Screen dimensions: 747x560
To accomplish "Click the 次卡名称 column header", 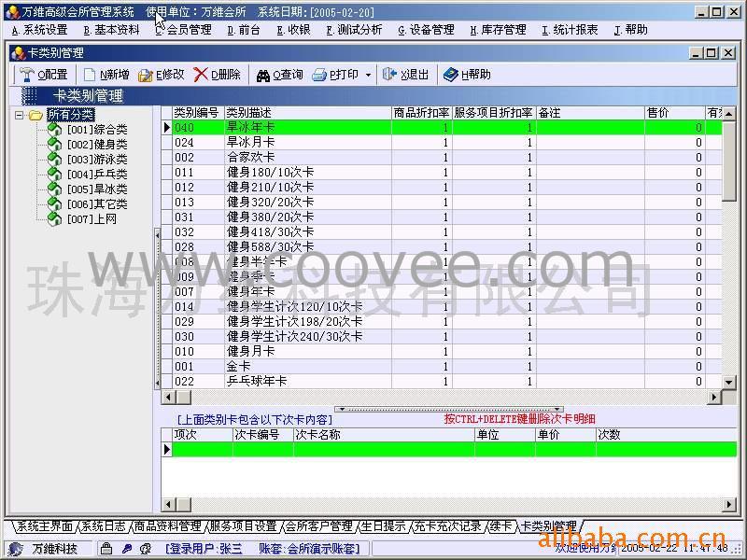I will 384,435.
